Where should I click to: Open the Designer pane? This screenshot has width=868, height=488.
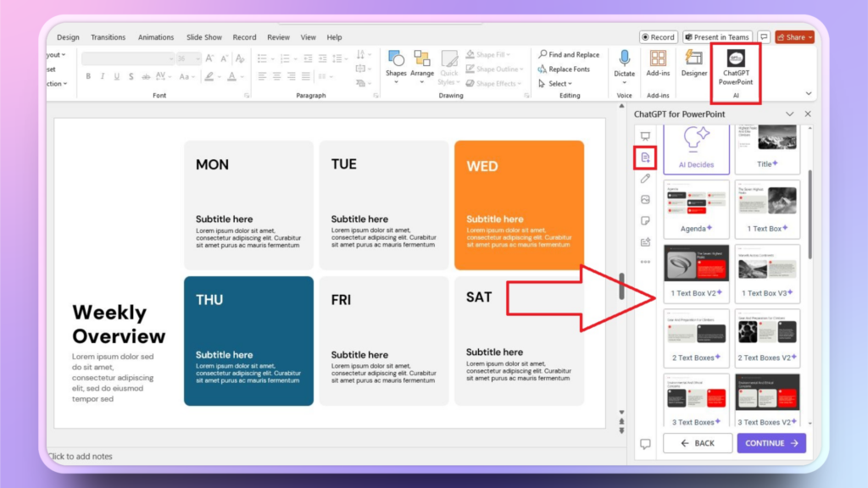(693, 63)
